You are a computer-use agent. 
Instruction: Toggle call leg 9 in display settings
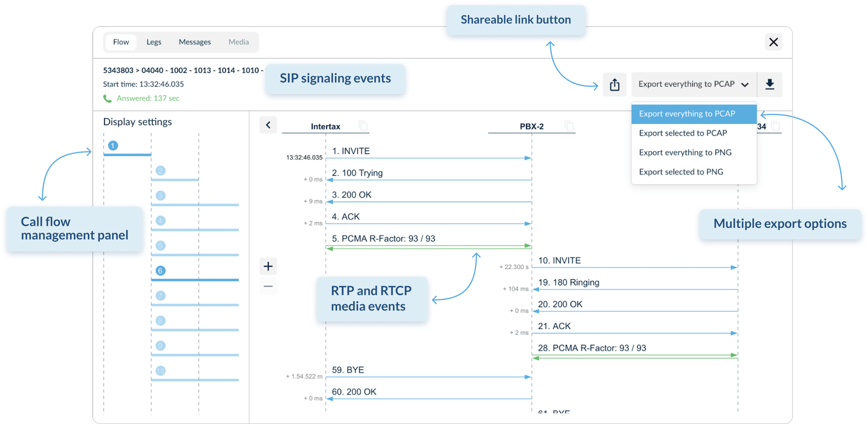coord(161,346)
